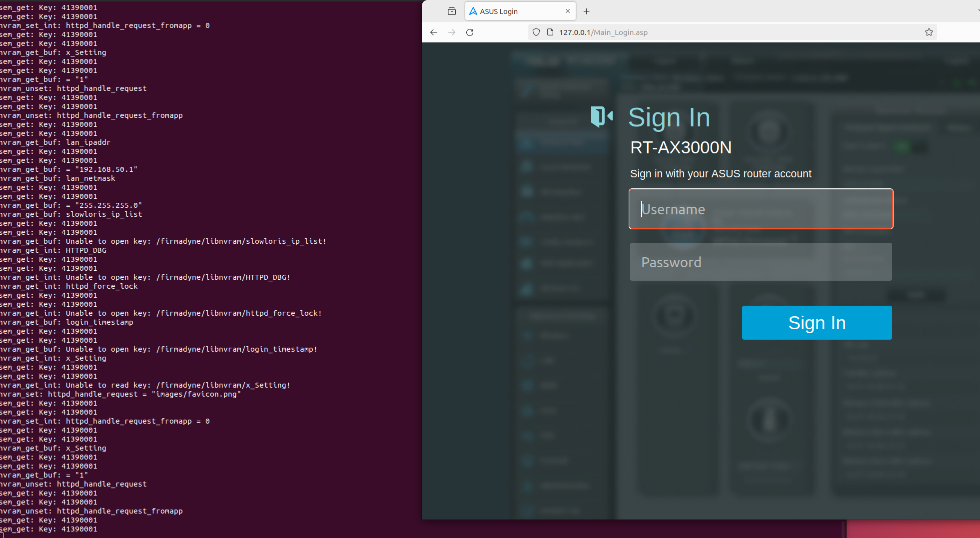Click the browser back arrow
Screen dimensions: 980x538
click(x=433, y=32)
